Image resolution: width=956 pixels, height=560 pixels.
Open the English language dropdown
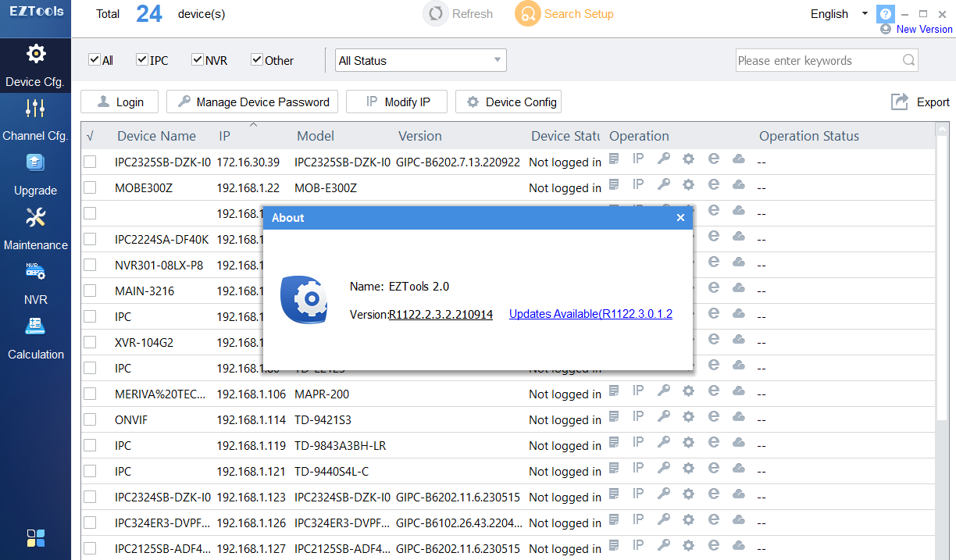838,13
